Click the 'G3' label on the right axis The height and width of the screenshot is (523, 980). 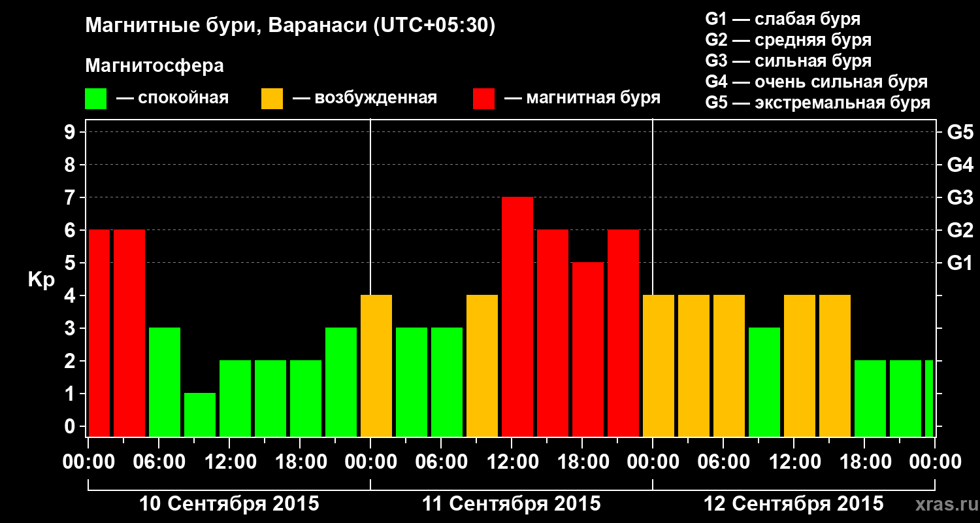click(x=960, y=198)
